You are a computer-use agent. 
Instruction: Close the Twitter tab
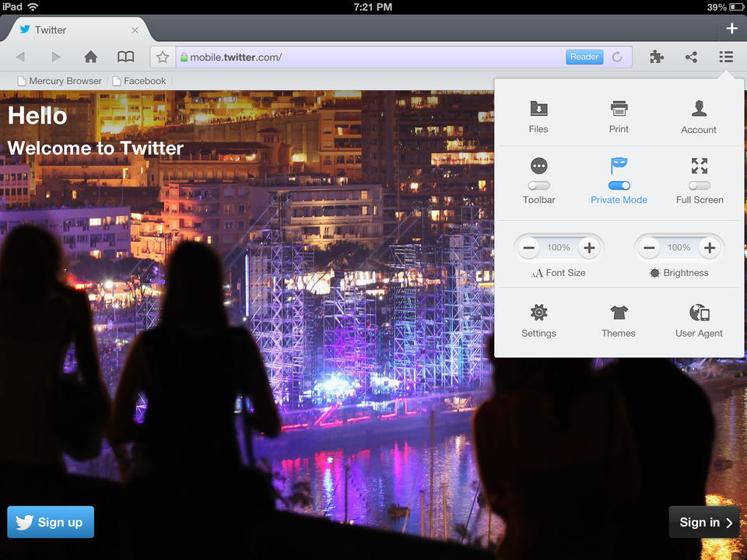point(135,30)
